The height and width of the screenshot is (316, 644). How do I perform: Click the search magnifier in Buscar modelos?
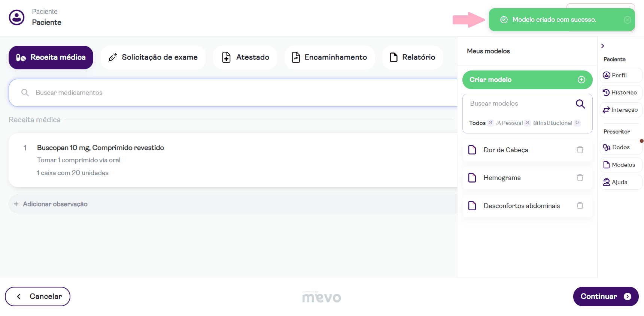click(x=580, y=104)
